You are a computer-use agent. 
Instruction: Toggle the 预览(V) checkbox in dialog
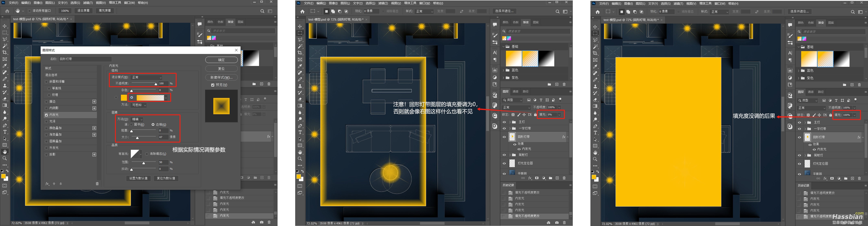213,85
